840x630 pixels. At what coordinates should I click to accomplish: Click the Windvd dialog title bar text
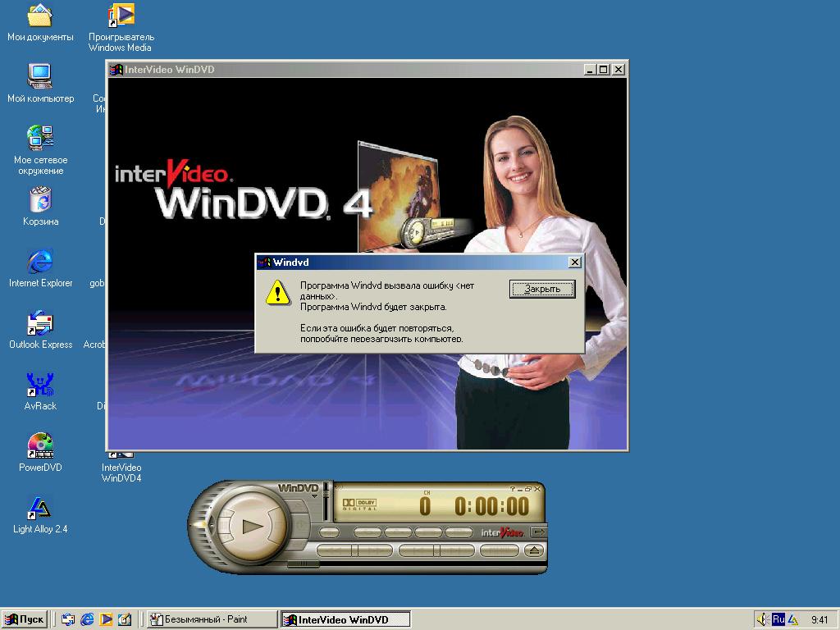pyautogui.click(x=291, y=262)
